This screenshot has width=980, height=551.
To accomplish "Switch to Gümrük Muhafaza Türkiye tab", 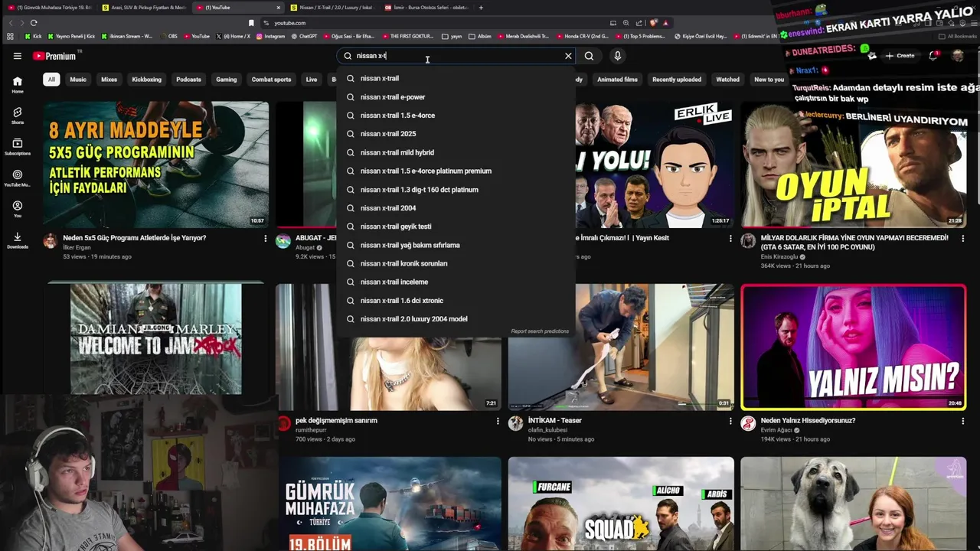I will click(49, 8).
